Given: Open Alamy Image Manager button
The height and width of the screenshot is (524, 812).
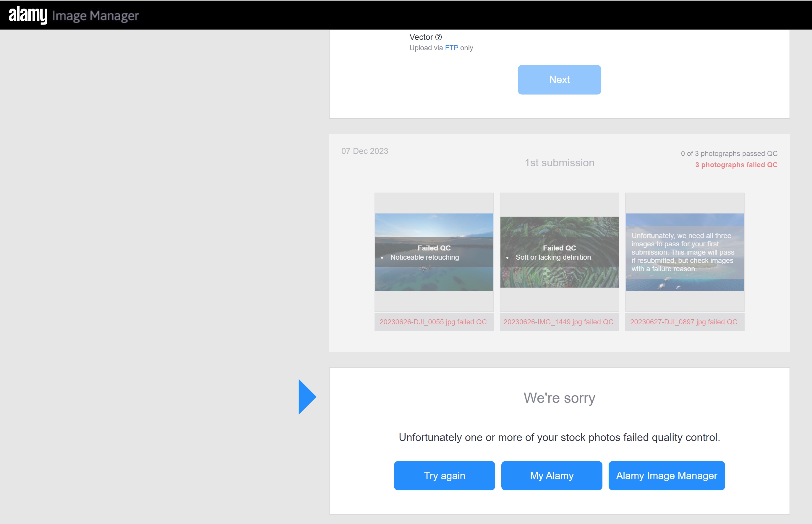Looking at the screenshot, I should (666, 475).
